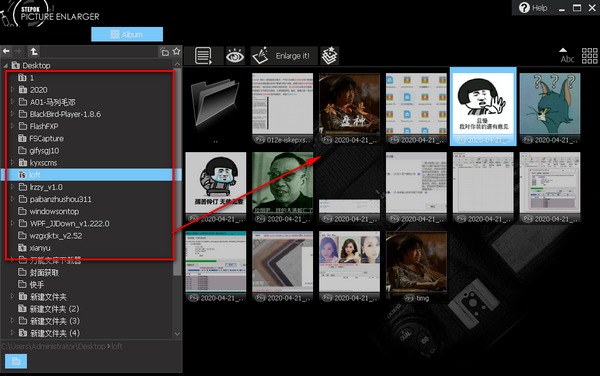This screenshot has width=600, height=376.
Task: Switch to grid thumbnail view icon
Action: [x=589, y=56]
